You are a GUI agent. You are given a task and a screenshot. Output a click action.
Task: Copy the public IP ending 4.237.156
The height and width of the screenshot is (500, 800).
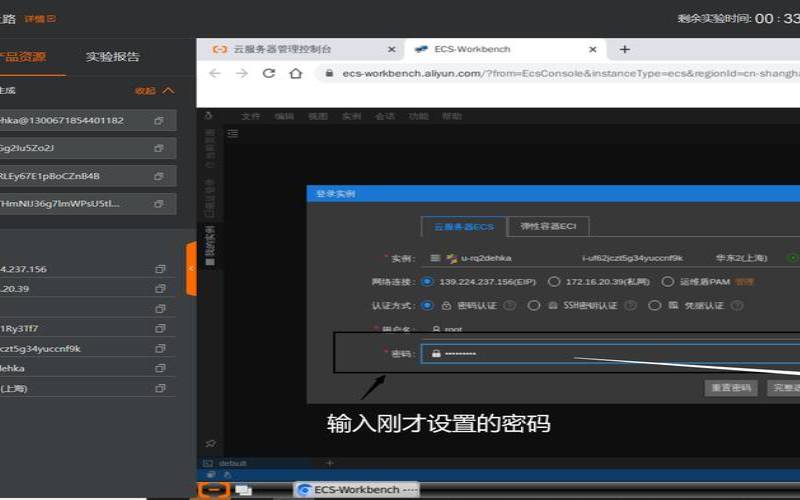point(160,269)
